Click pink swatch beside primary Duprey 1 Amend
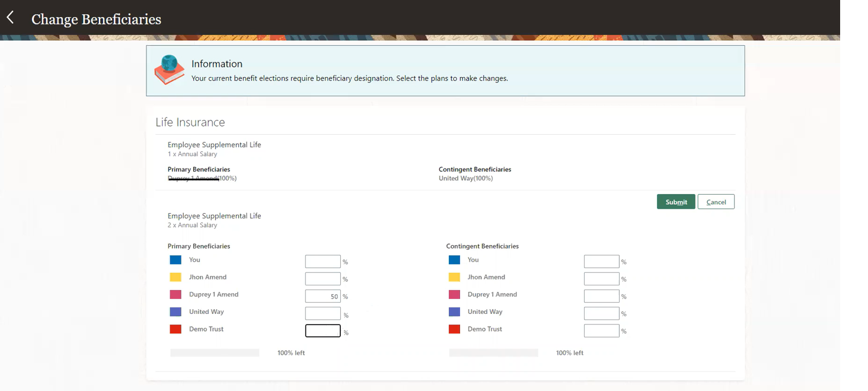868x391 pixels. (x=175, y=294)
